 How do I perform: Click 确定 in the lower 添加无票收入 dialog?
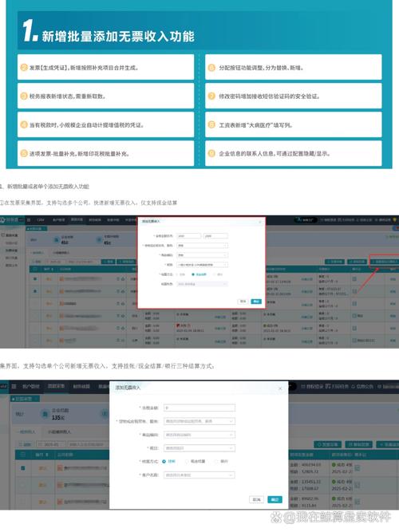coord(275,499)
